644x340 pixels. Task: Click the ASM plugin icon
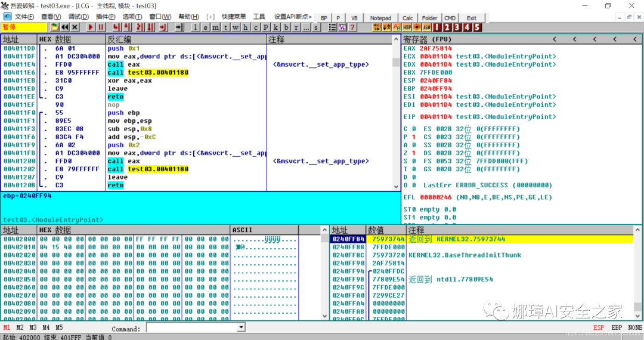click(427, 27)
